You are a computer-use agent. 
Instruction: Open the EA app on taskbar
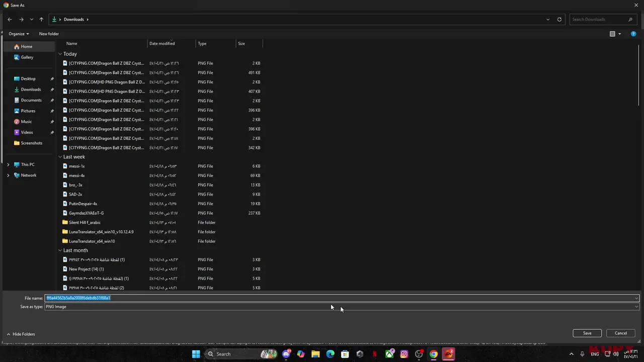(x=448, y=354)
